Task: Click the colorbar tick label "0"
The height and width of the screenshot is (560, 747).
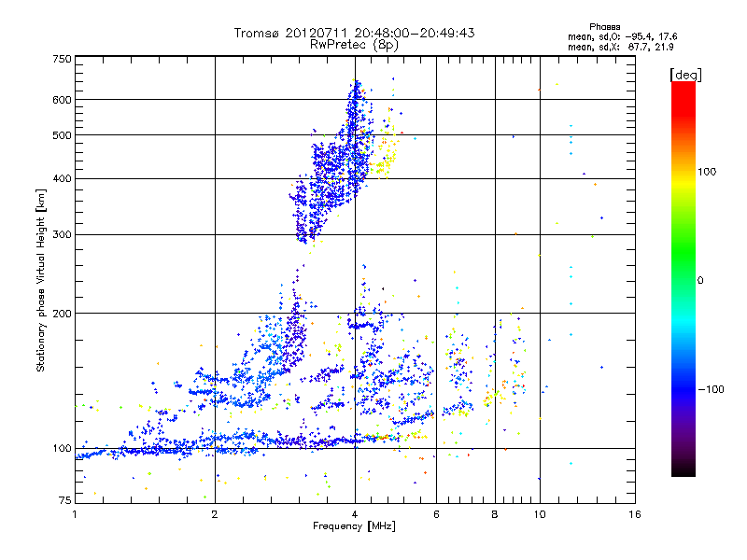Action: pyautogui.click(x=700, y=281)
